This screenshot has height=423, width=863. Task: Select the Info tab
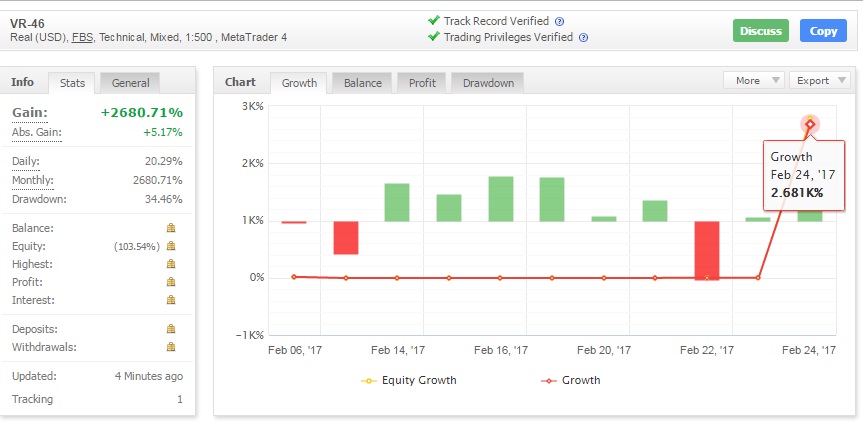tap(23, 82)
